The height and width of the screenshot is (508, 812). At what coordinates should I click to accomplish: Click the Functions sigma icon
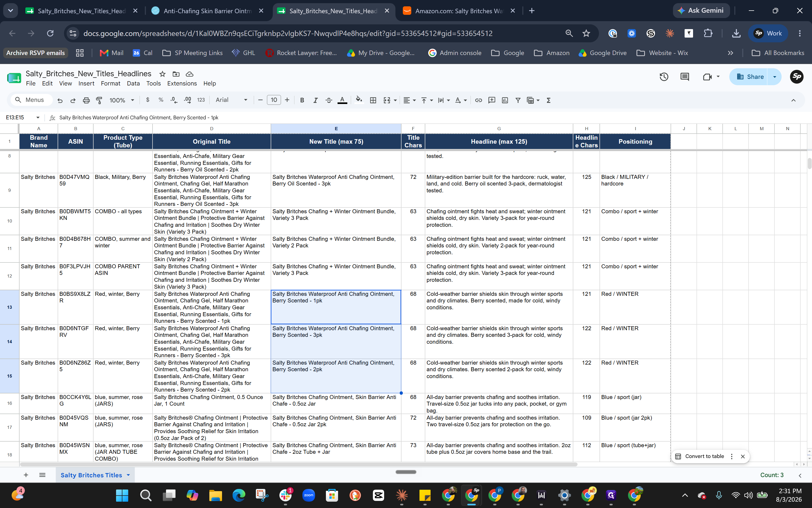click(x=549, y=100)
